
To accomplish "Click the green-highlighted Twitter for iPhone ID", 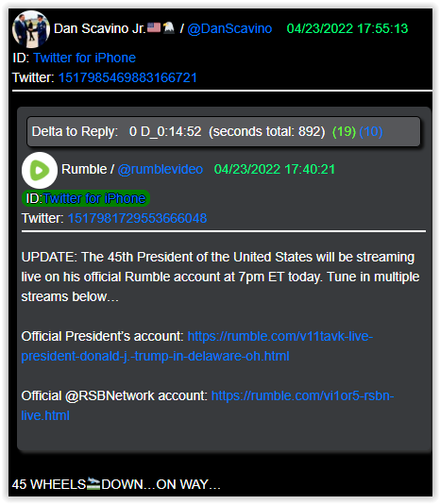I will [x=86, y=198].
